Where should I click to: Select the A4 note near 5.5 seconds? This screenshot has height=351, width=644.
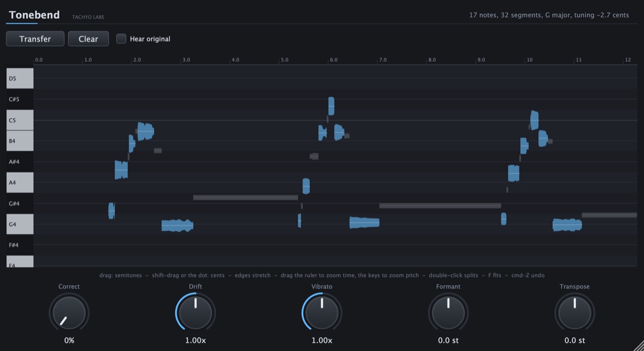tap(306, 186)
